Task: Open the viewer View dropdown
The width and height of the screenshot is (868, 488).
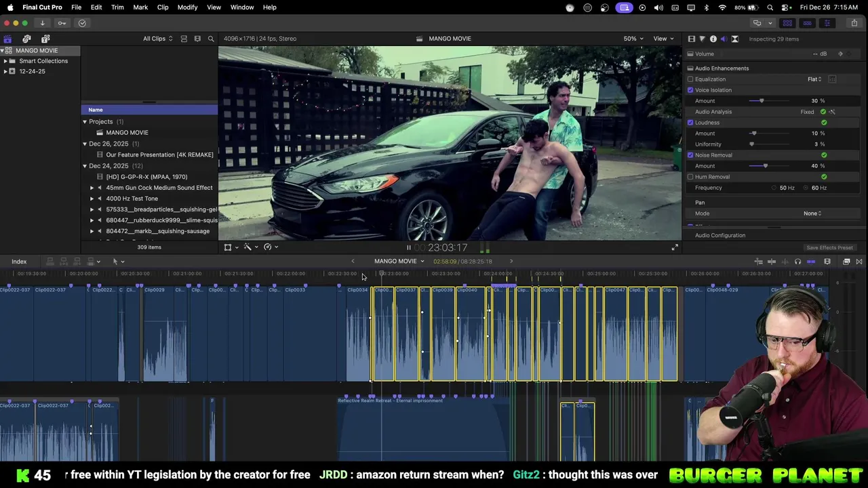Action: (x=663, y=39)
